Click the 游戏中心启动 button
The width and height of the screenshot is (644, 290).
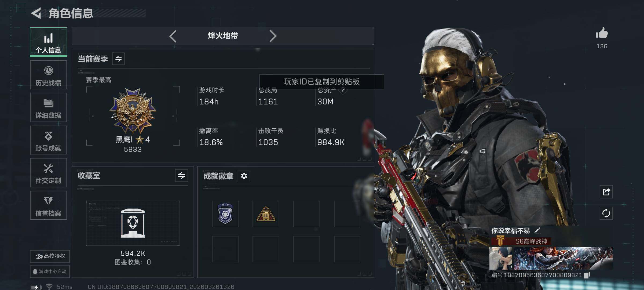[50, 271]
